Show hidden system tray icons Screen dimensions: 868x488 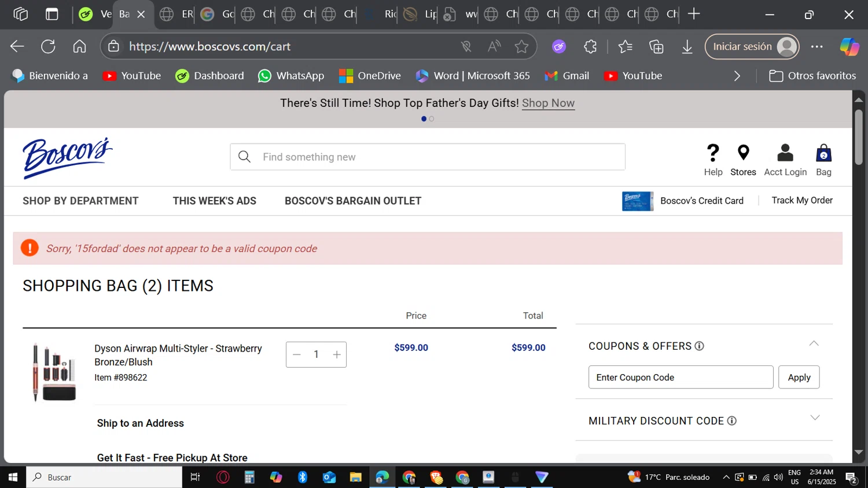[x=726, y=477]
